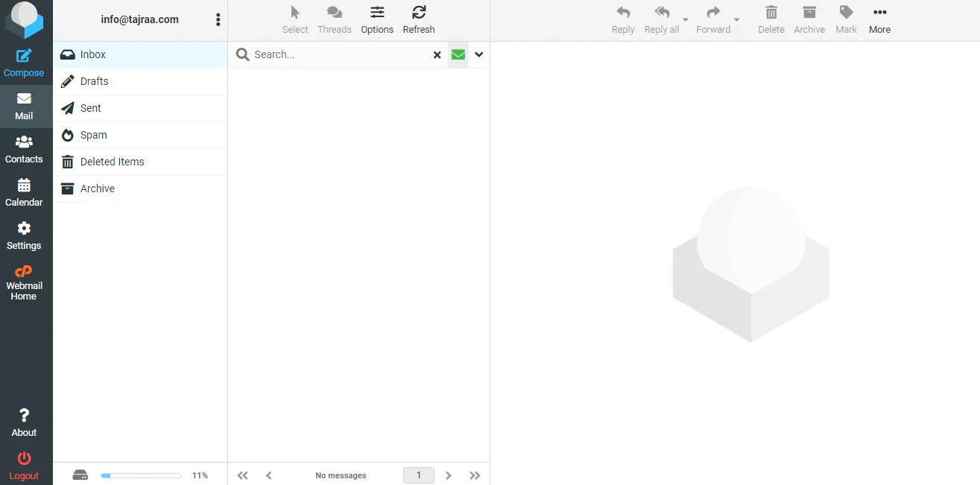Toggle the green unread envelope filter

point(458,54)
